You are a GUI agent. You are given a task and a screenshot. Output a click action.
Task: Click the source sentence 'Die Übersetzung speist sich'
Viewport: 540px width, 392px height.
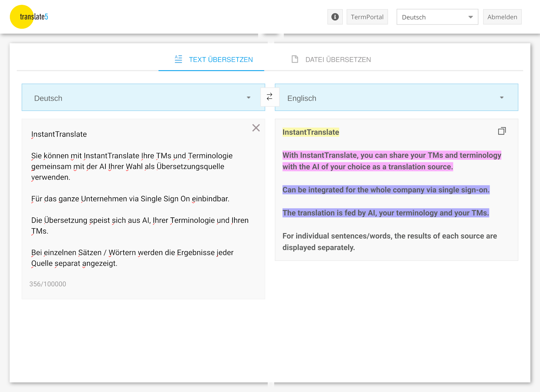[x=140, y=226]
